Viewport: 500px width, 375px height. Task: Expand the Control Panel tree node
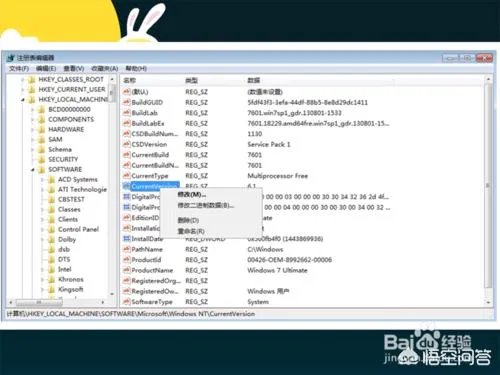tap(43, 230)
